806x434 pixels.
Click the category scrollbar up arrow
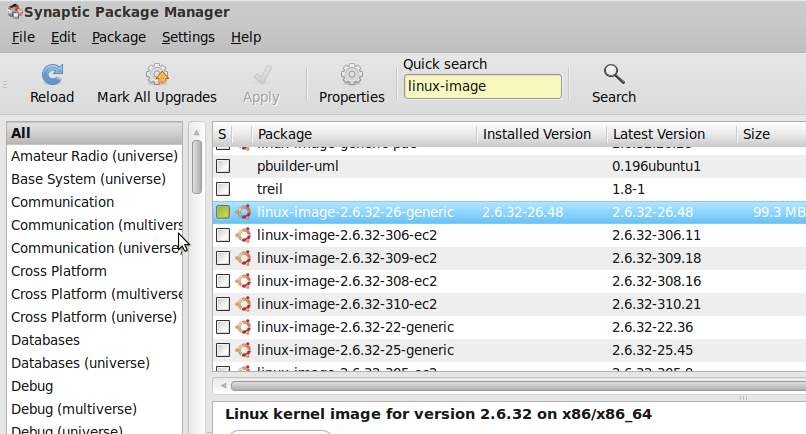click(x=196, y=133)
